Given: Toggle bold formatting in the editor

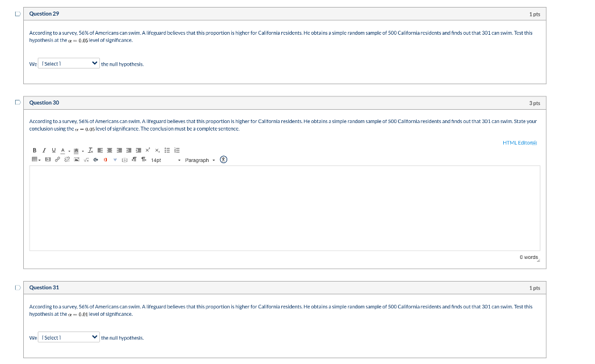Looking at the screenshot, I should point(34,150).
